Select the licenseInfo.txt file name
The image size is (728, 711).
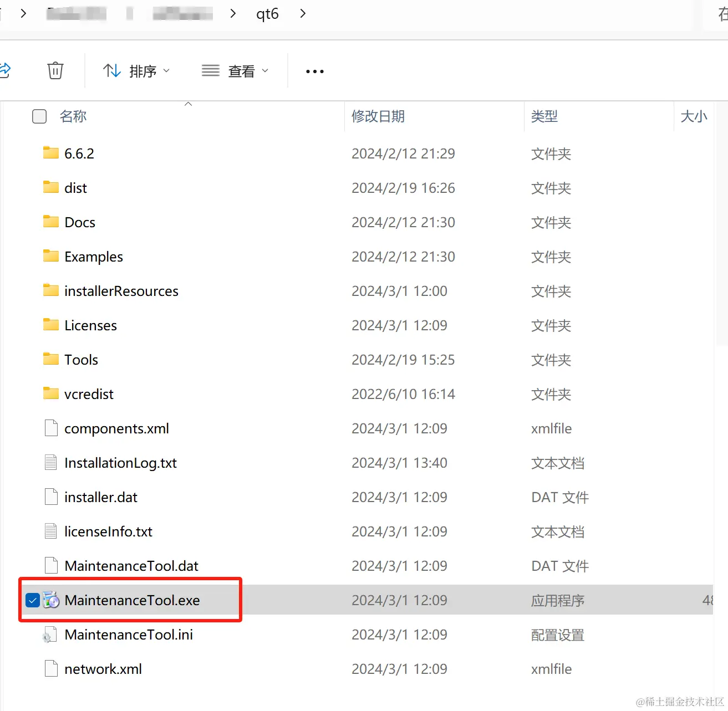(x=108, y=531)
